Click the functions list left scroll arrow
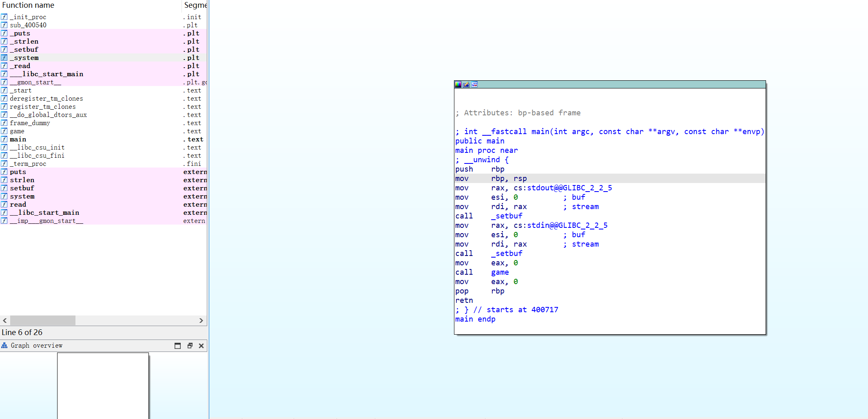This screenshot has width=868, height=419. coord(5,320)
